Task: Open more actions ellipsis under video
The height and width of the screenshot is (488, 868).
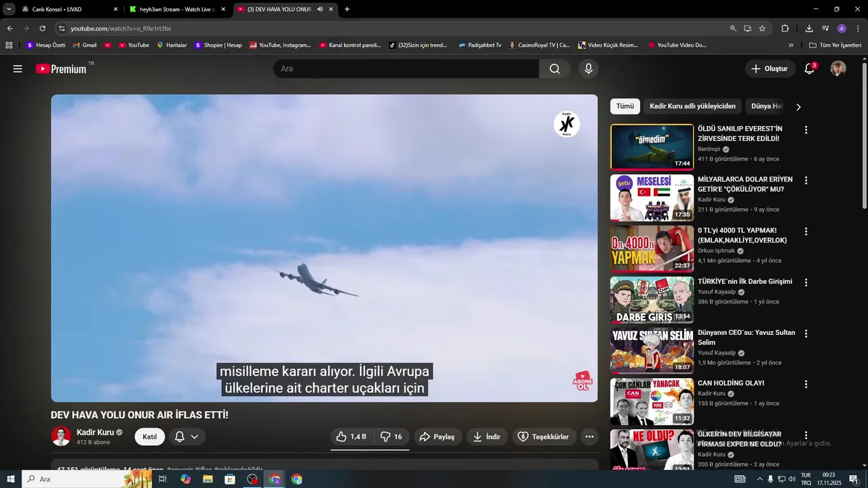Action: coord(589,436)
